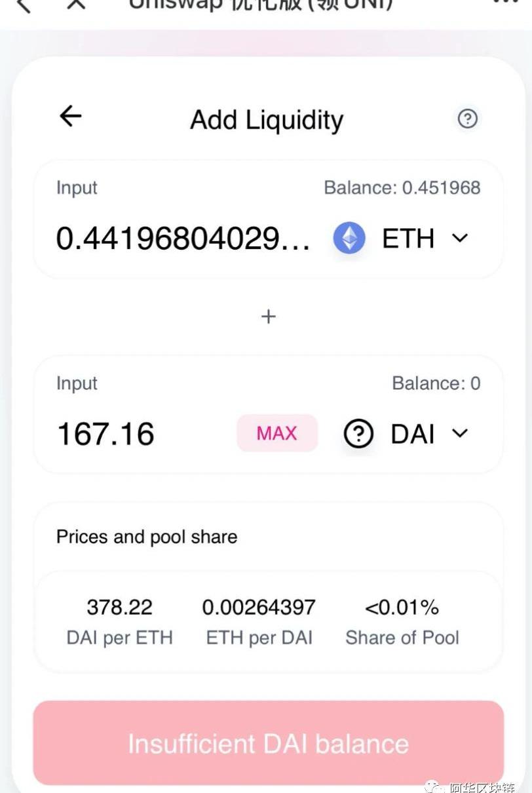Open the three-dot more options menu
Screen dimensions: 532x793
click(504, 3)
